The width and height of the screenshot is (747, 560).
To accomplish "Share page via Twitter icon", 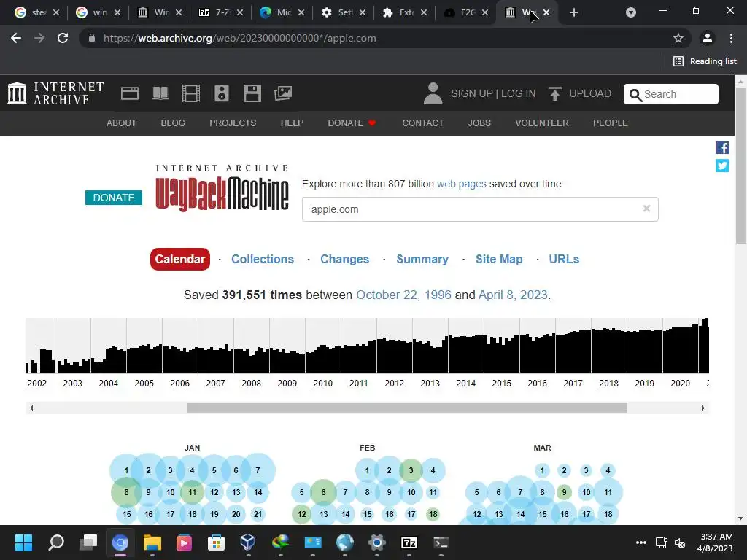I will [x=722, y=166].
